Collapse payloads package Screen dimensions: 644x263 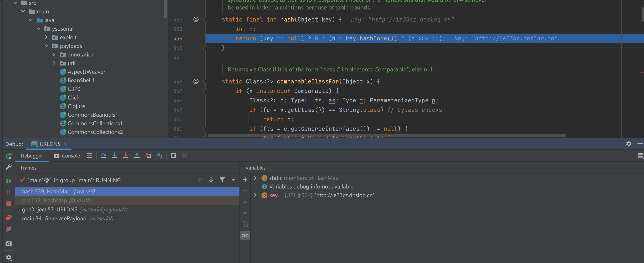(46, 46)
